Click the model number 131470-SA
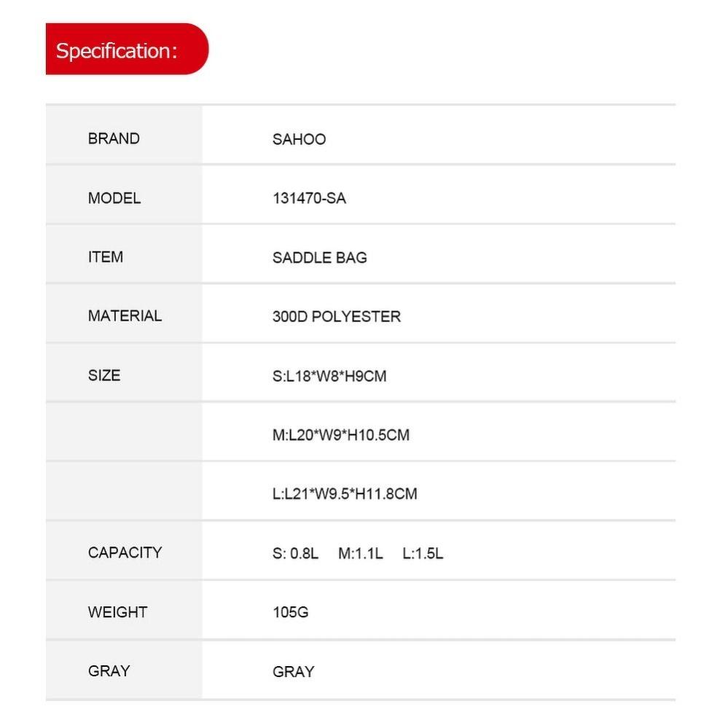The image size is (728, 728). (309, 198)
